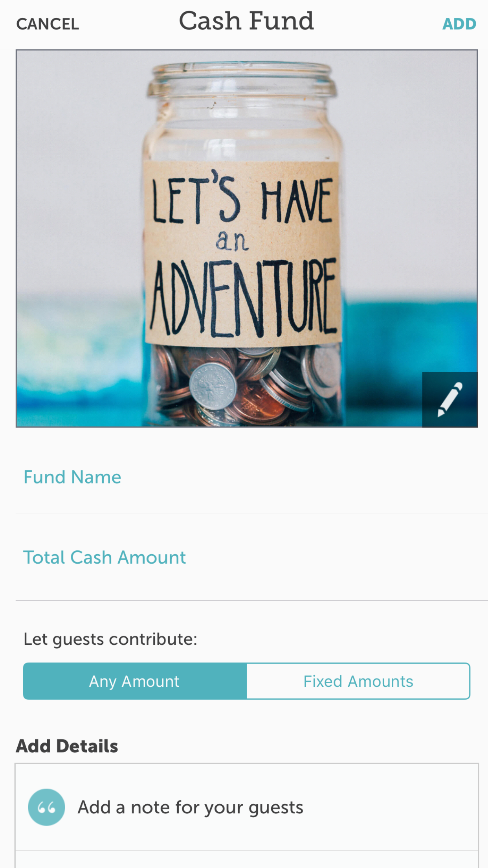This screenshot has width=488, height=868.
Task: Open Add a note for your guests
Action: pos(191,807)
